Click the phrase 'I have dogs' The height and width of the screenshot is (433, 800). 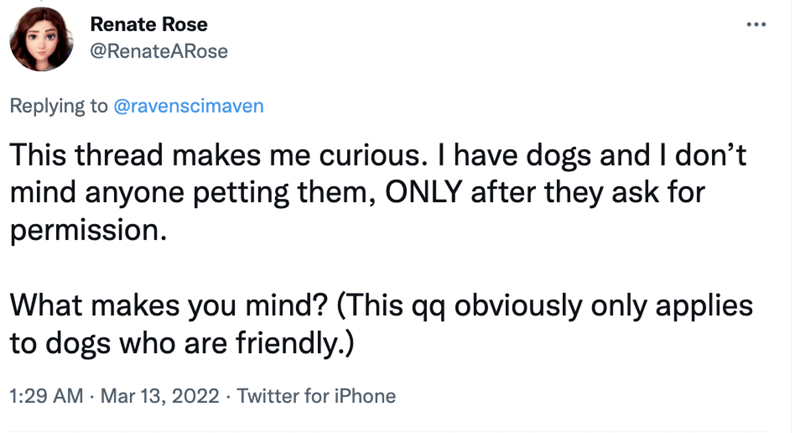click(516, 155)
